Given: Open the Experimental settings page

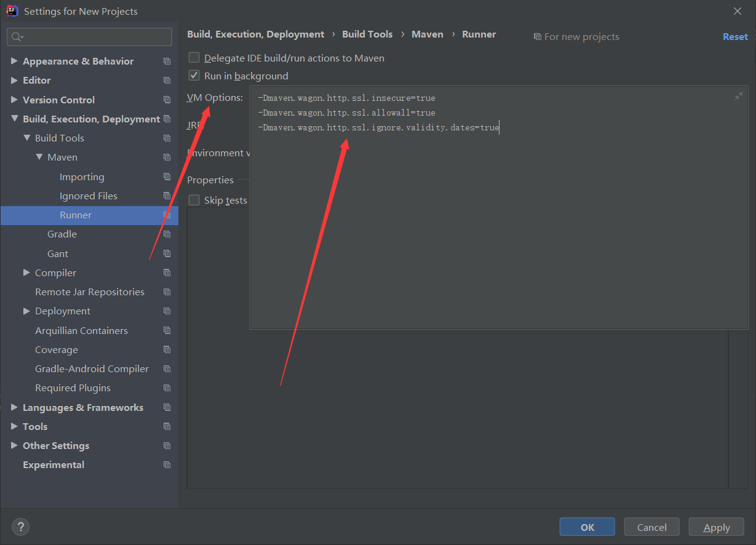Looking at the screenshot, I should pos(54,465).
